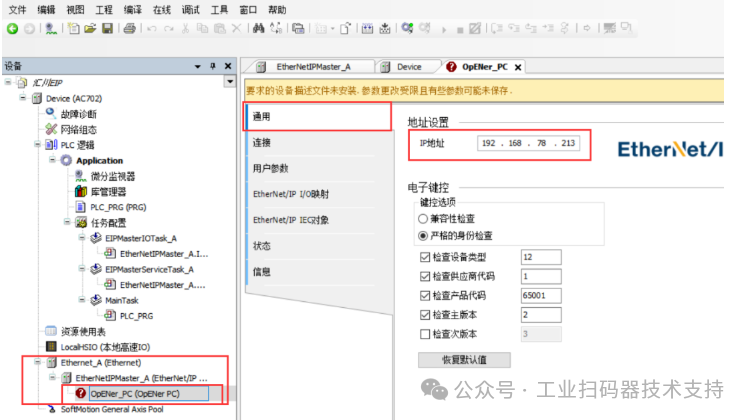
Task: Click the IP address input field
Action: [x=529, y=143]
